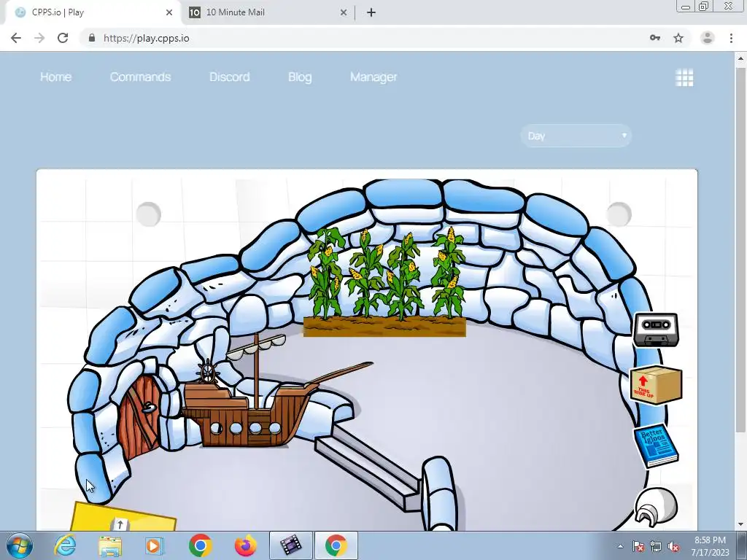Click the scrollbar down arrow
The height and width of the screenshot is (560, 747).
pos(740,524)
